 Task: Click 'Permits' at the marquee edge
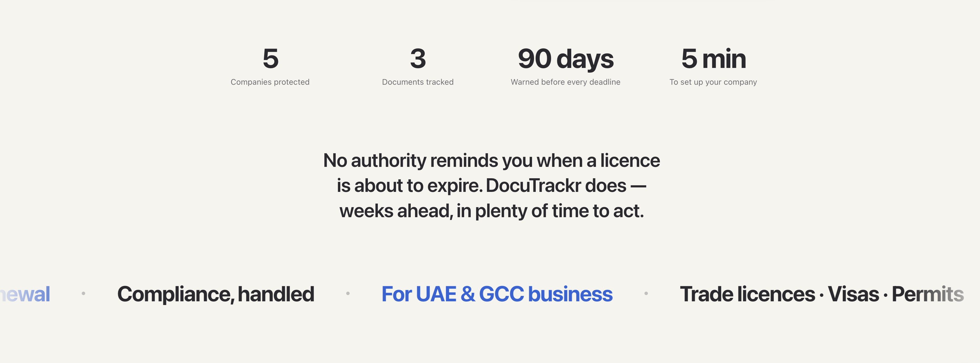pyautogui.click(x=927, y=294)
